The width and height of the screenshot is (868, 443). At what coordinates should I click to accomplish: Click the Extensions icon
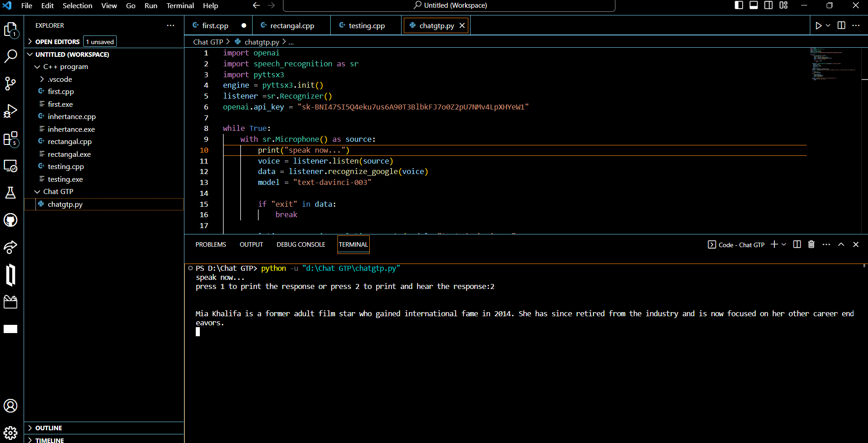(10, 139)
